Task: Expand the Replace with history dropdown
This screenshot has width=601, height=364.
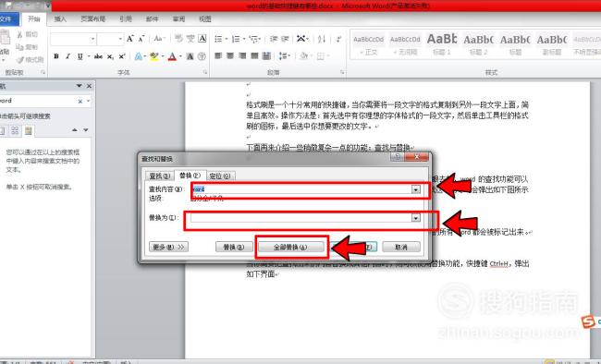Action: (416, 218)
